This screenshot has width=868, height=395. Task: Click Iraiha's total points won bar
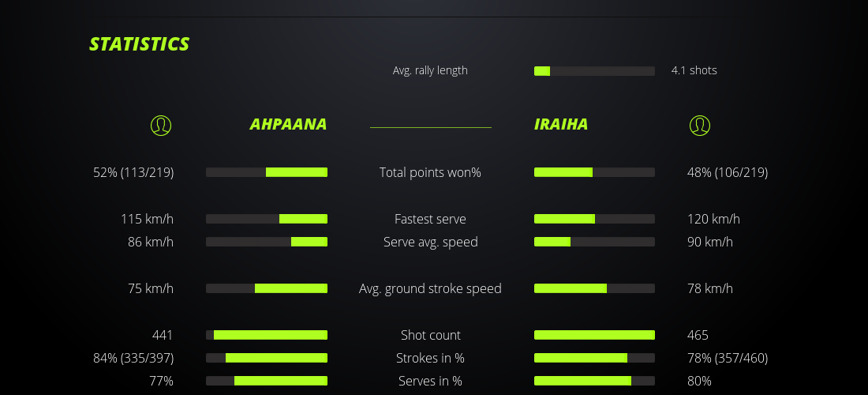594,172
